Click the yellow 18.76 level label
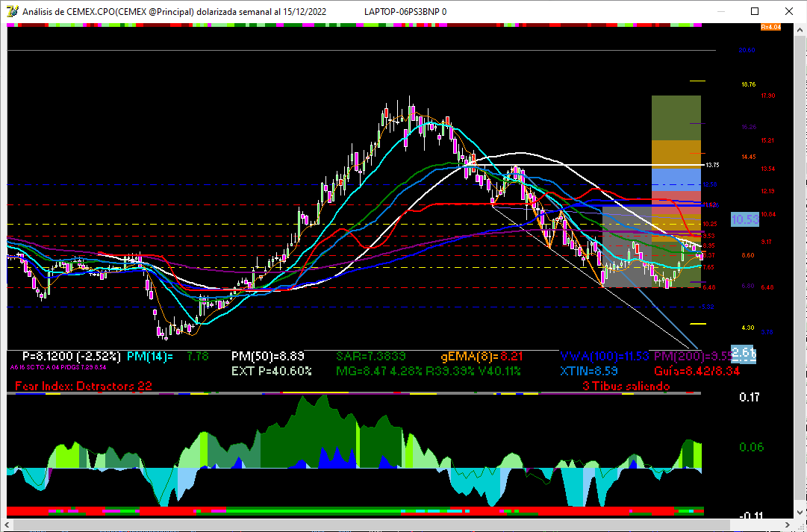Screen dimensions: 807x532 (748, 84)
